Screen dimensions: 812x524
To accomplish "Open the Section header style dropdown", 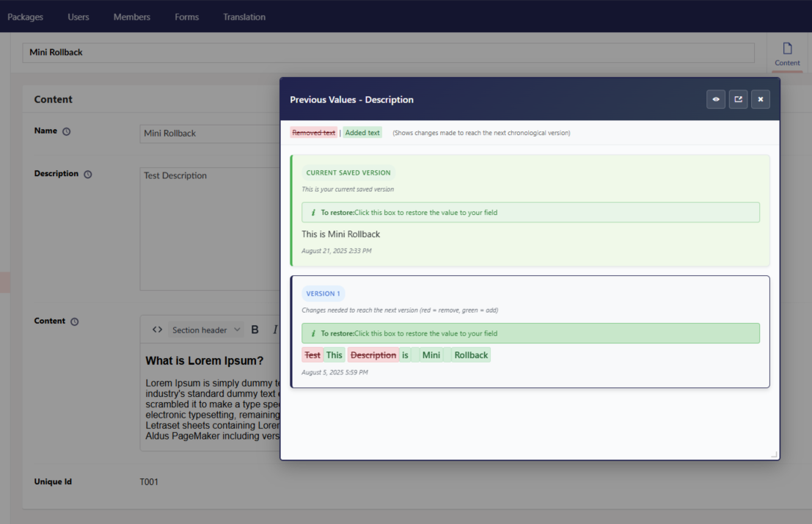I will (x=205, y=330).
